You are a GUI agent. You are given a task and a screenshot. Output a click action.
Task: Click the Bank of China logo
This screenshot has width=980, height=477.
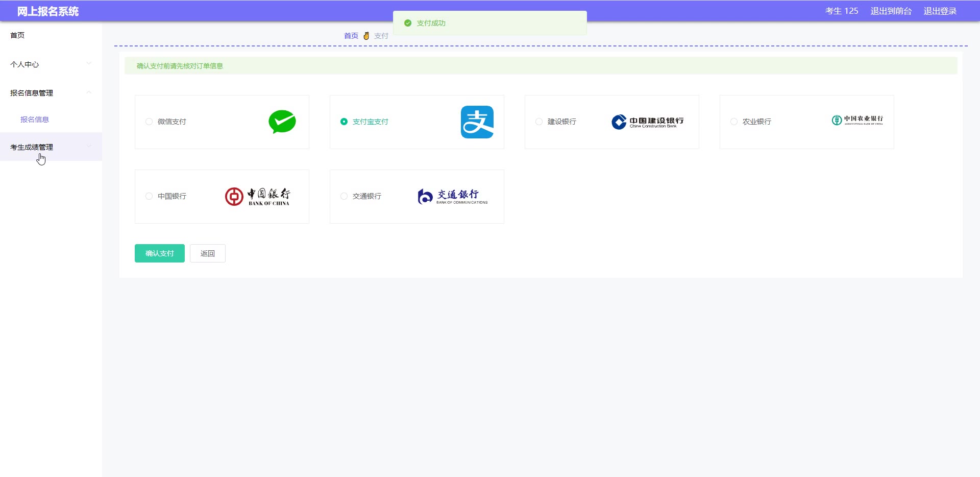(x=257, y=196)
